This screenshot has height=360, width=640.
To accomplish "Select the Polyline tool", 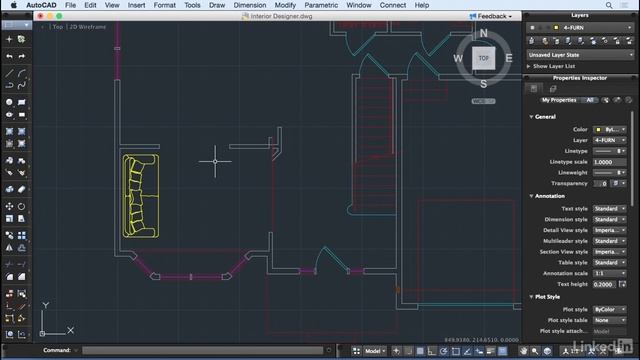I will [x=9, y=85].
